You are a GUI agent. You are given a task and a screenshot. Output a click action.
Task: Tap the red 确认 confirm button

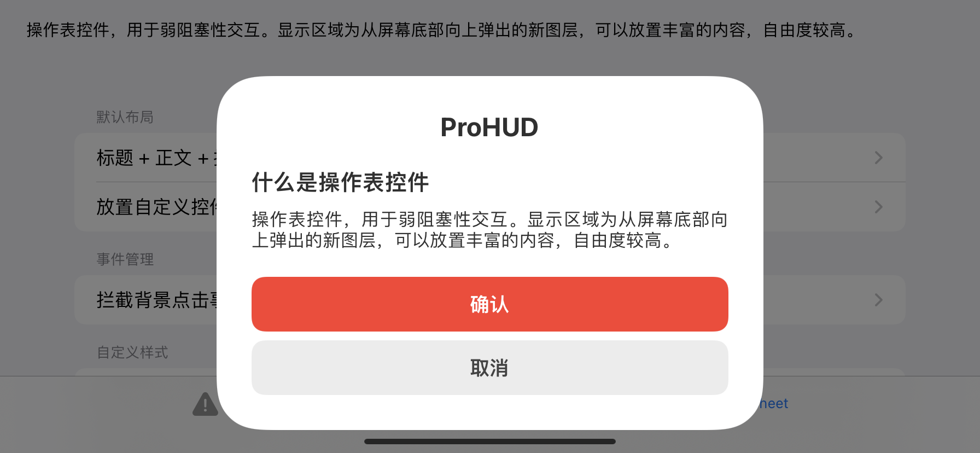point(489,304)
